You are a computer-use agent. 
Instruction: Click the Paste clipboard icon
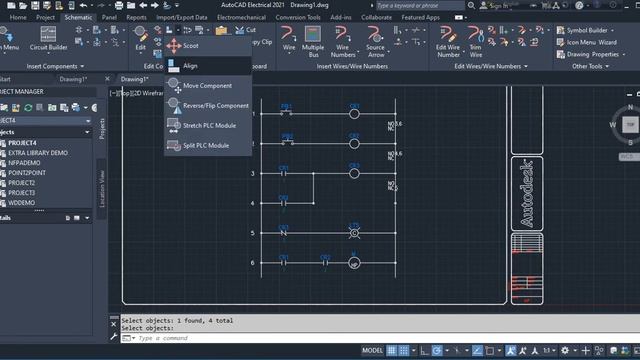[221, 30]
